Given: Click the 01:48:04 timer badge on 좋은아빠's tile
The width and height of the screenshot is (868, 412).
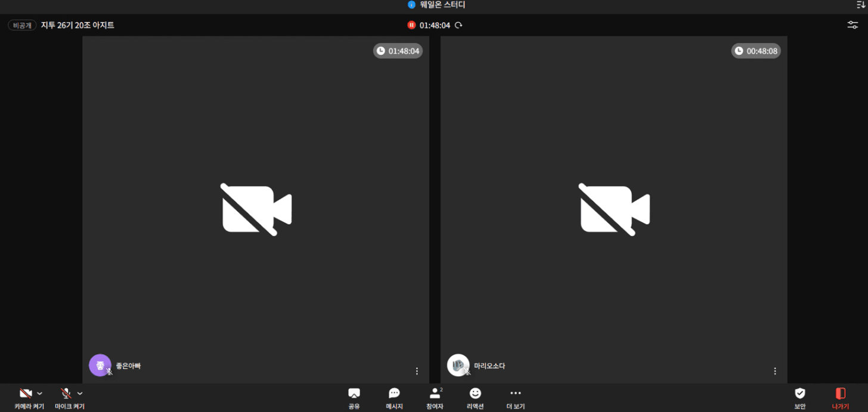Looking at the screenshot, I should pos(398,51).
